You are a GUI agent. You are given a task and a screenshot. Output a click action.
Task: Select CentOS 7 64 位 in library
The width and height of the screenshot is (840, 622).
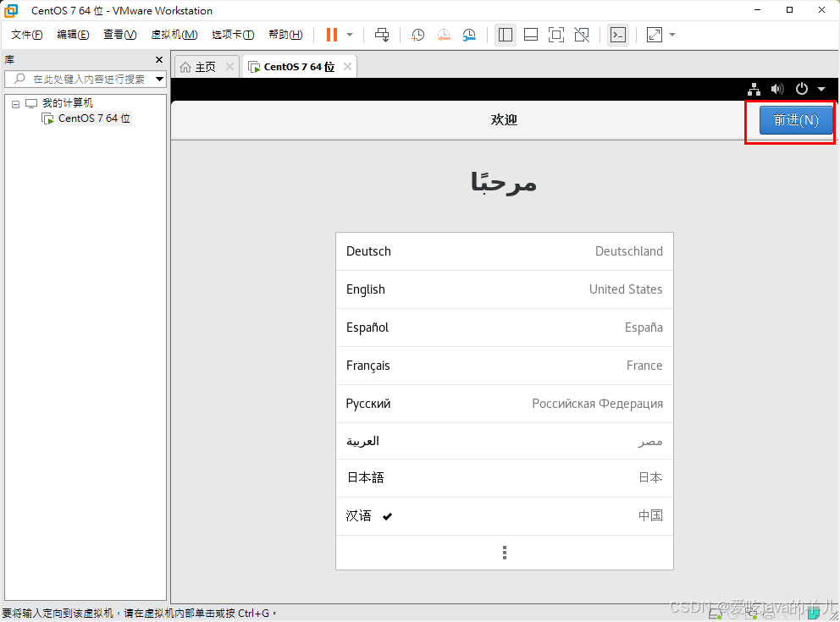pos(94,118)
